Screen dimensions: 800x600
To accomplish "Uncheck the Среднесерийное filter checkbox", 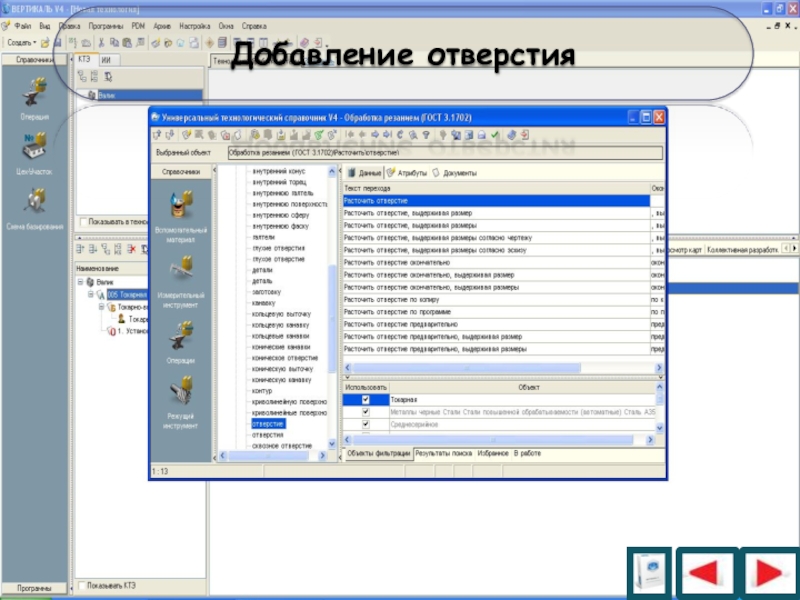I will coord(365,424).
